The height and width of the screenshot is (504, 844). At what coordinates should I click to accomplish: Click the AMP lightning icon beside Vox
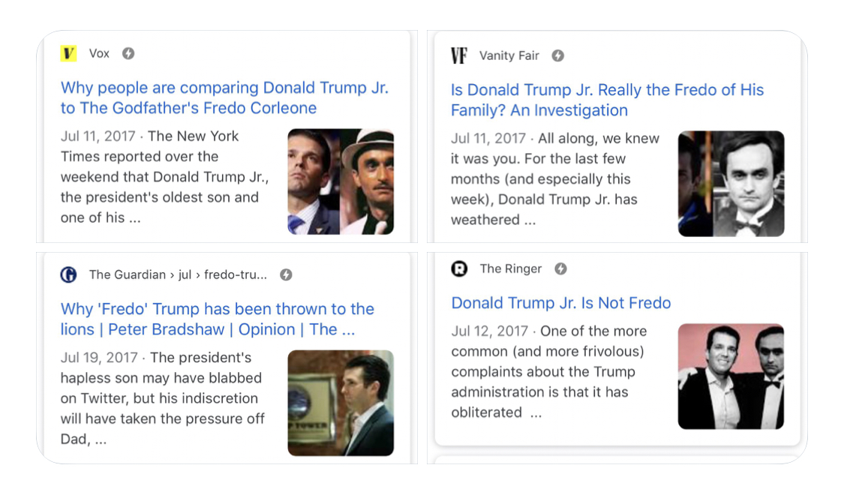[128, 53]
